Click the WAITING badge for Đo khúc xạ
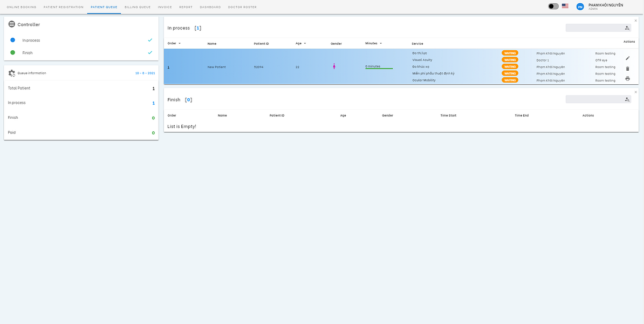 (510, 66)
